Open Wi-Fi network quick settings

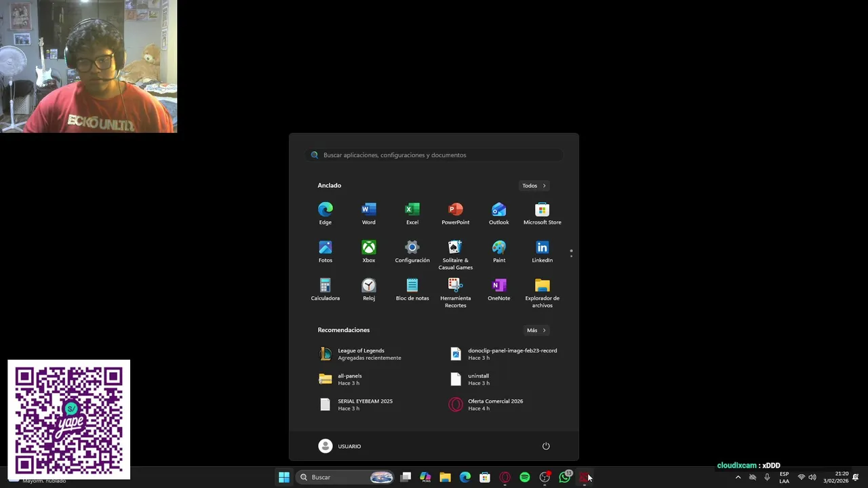[x=802, y=477]
